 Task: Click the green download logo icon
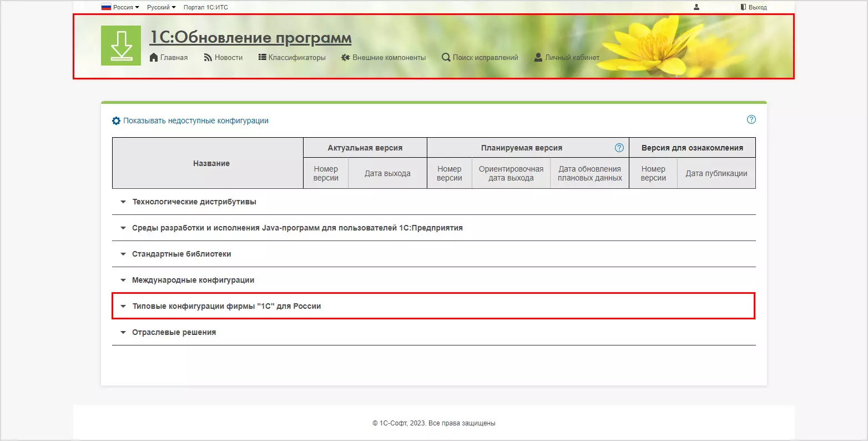tap(121, 46)
